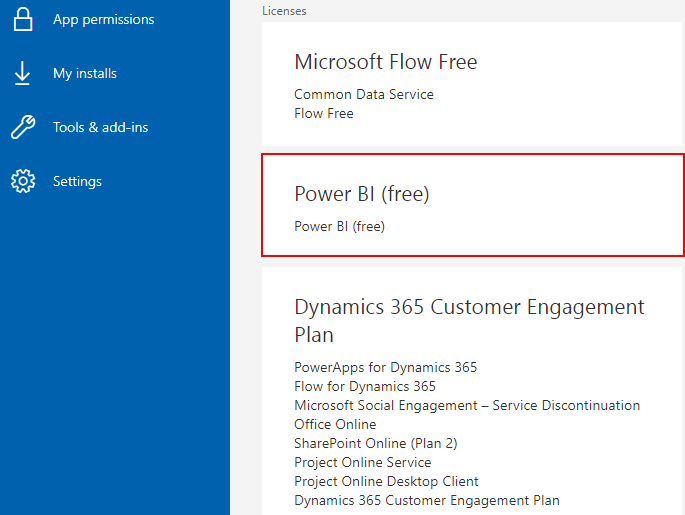Viewport: 685px width, 515px height.
Task: Click the Microsoft Flow Free heading
Action: (385, 62)
